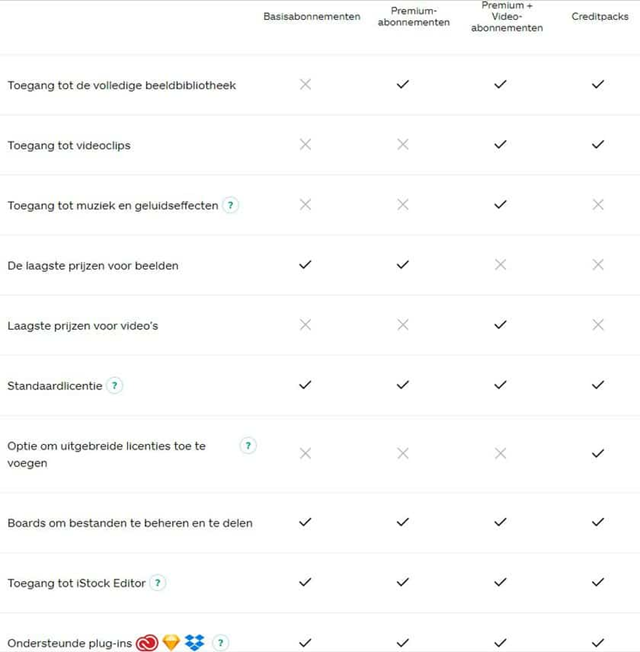Image resolution: width=640 pixels, height=652 pixels.
Task: Click the Dropbox plug-in icon
Action: pos(195,643)
